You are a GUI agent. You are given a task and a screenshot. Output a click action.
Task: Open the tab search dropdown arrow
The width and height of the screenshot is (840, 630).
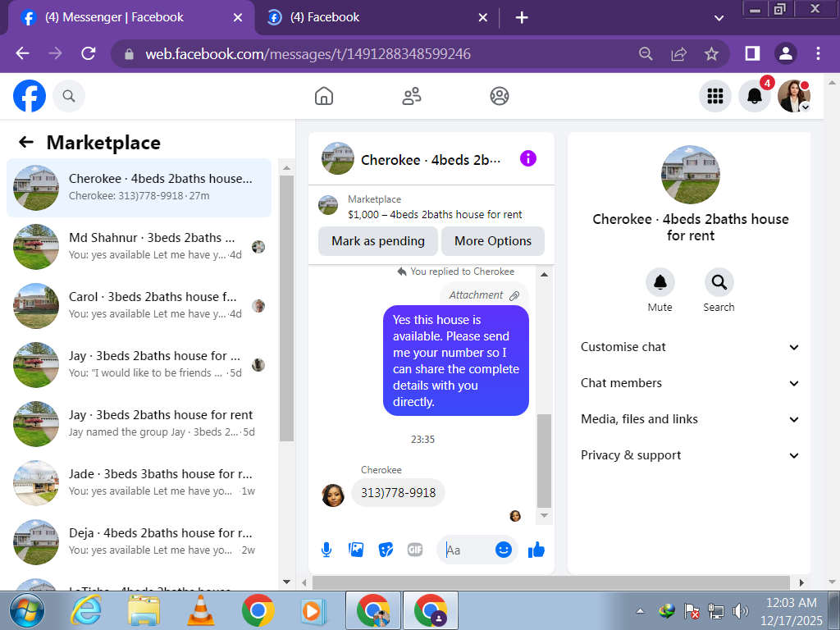(719, 18)
